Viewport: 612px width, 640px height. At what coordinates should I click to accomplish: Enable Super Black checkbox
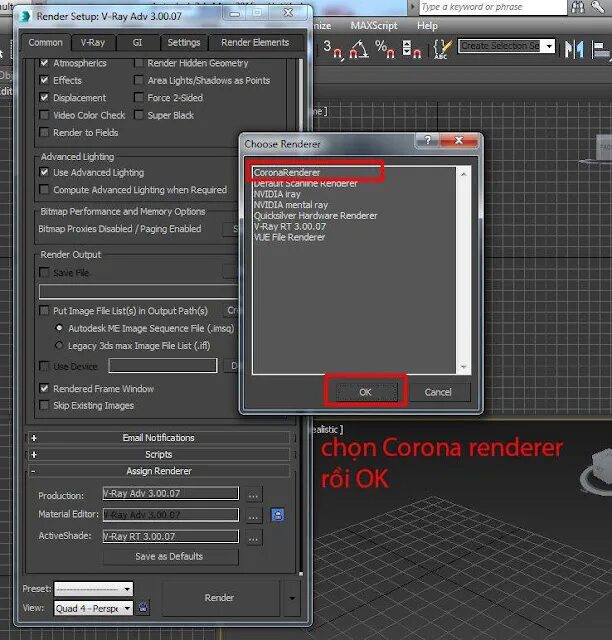click(139, 115)
